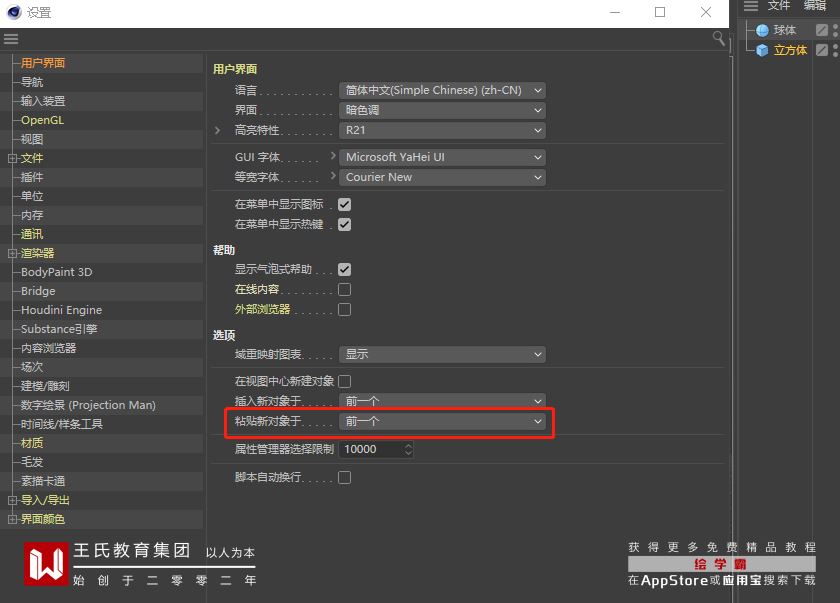840x603 pixels.
Task: Select 时间线/样条工具 in settings tree
Action: tap(62, 424)
